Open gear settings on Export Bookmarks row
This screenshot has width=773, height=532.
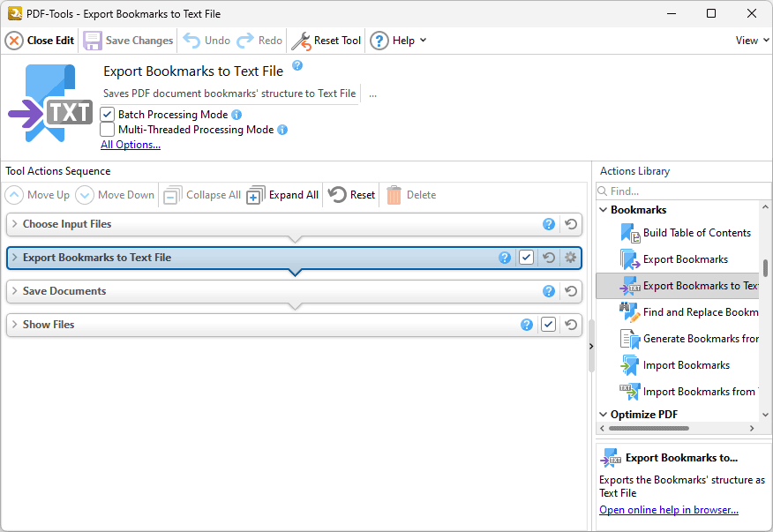(570, 257)
